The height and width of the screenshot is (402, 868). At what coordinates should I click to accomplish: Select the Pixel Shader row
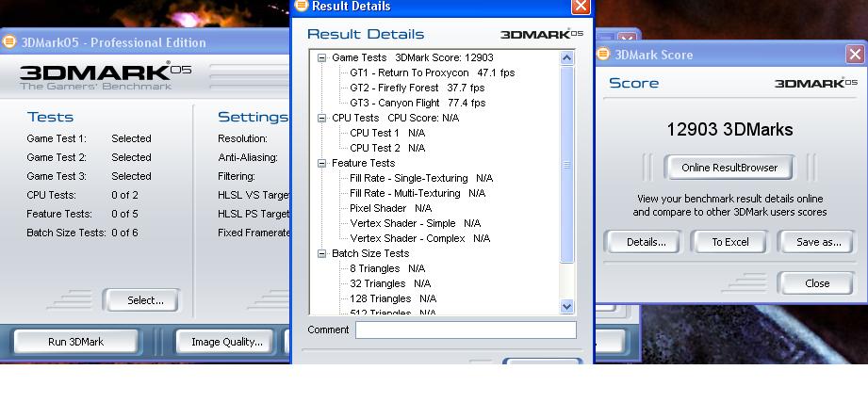tap(391, 208)
